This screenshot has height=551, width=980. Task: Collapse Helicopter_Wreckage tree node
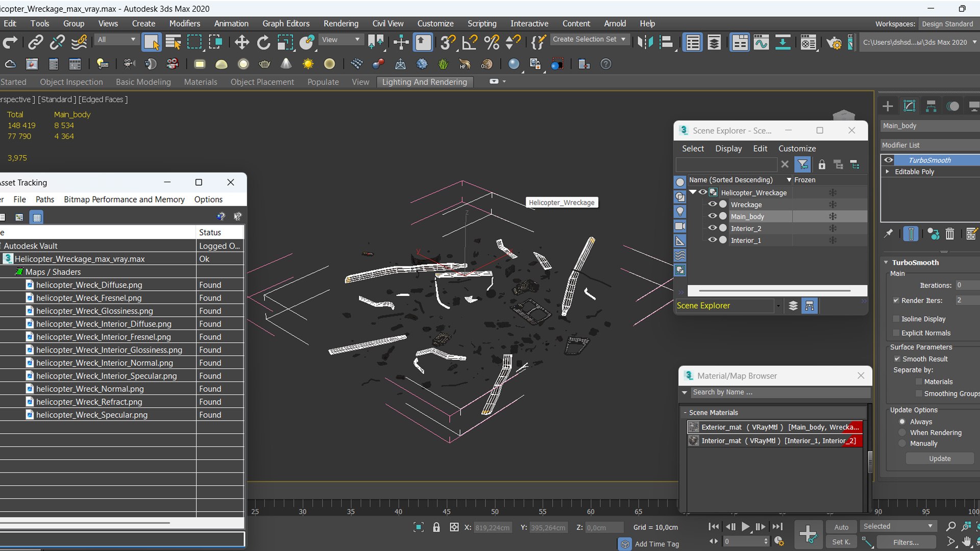click(x=693, y=192)
